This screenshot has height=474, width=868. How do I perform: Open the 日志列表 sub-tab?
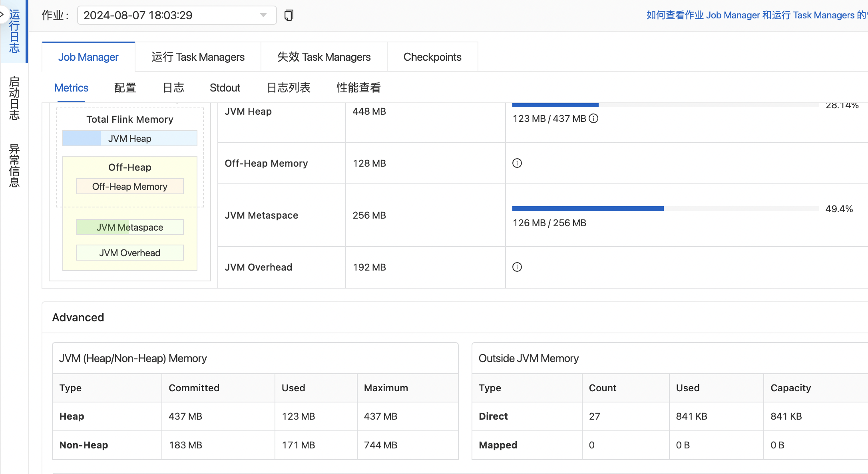[289, 88]
